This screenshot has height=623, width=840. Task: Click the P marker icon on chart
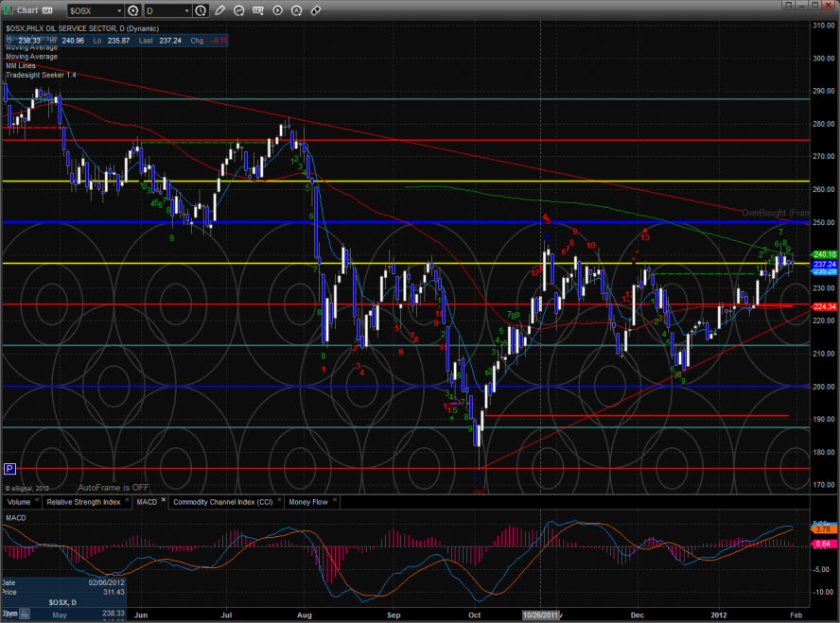(9, 469)
